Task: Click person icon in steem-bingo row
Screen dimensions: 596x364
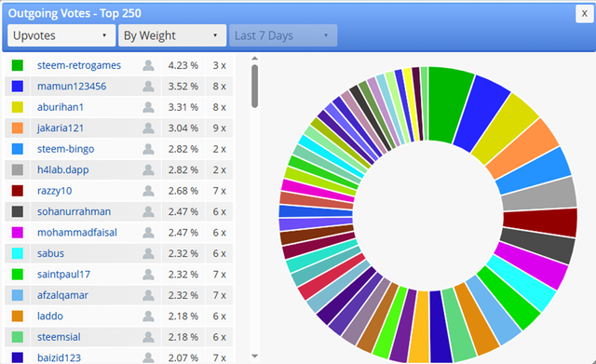Action: pyautogui.click(x=148, y=149)
